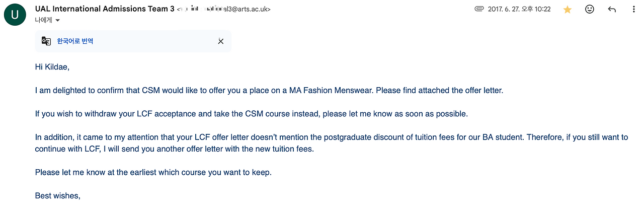Expand recipient details next to 나에게
The width and height of the screenshot is (644, 216).
(57, 20)
